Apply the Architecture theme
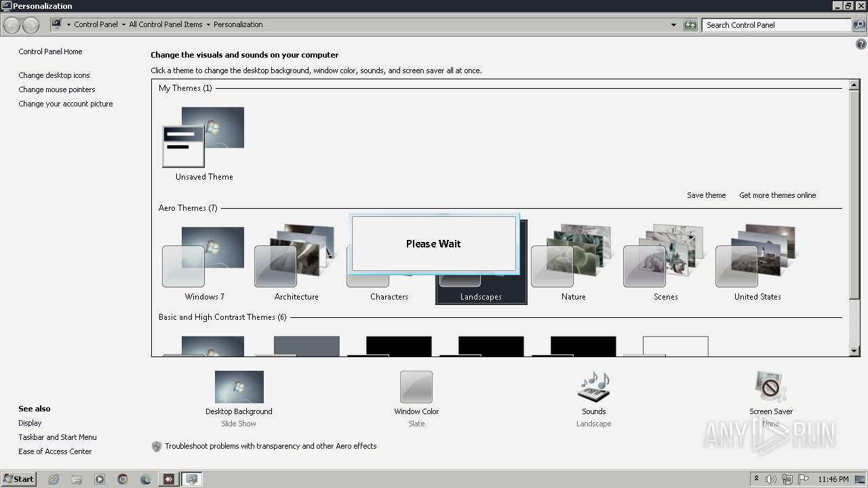Screen dimensions: 868x488 click(x=296, y=257)
